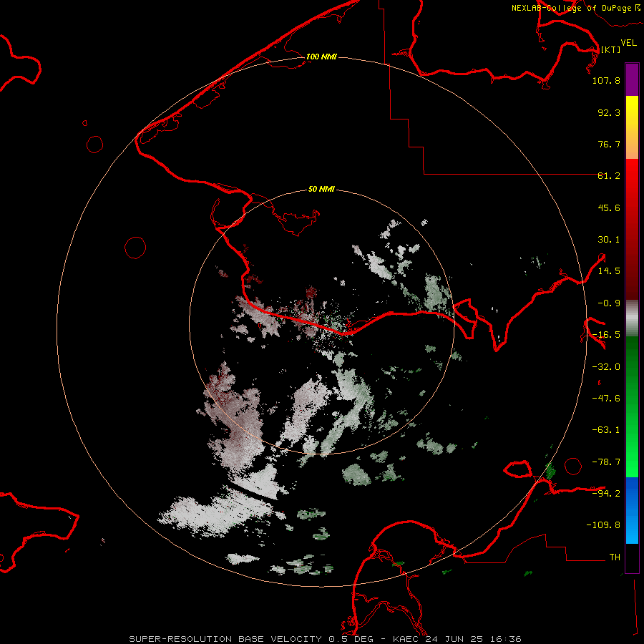Viewport: 644px width, 644px height.
Task: Select the -16.5 scale value
Action: [x=606, y=335]
